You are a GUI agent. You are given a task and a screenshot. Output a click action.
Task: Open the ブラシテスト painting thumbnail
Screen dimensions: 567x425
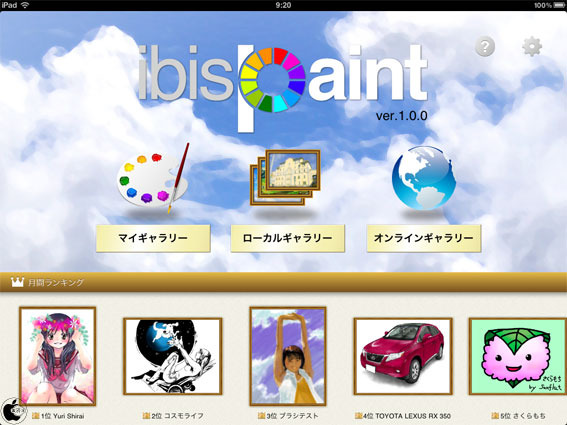click(x=288, y=356)
